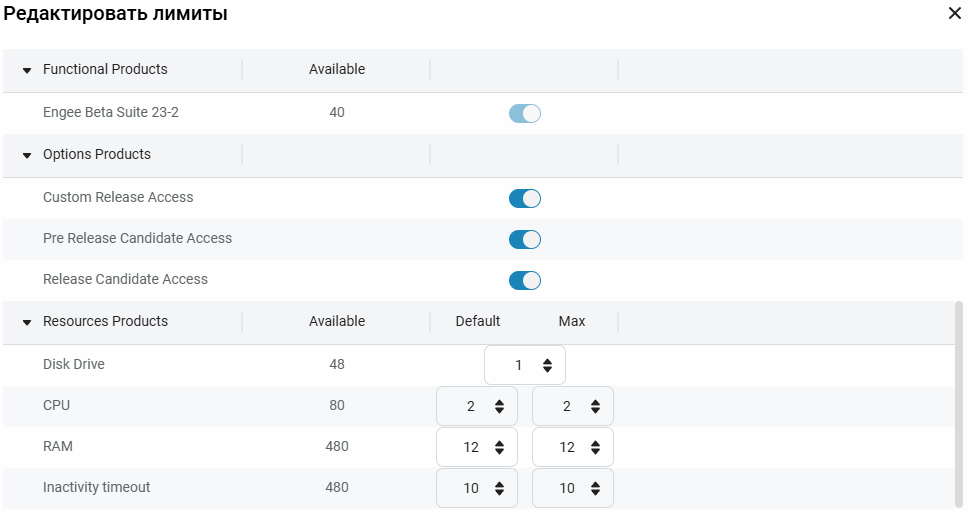Click the CPU available value 80
The height and width of the screenshot is (513, 968).
337,405
